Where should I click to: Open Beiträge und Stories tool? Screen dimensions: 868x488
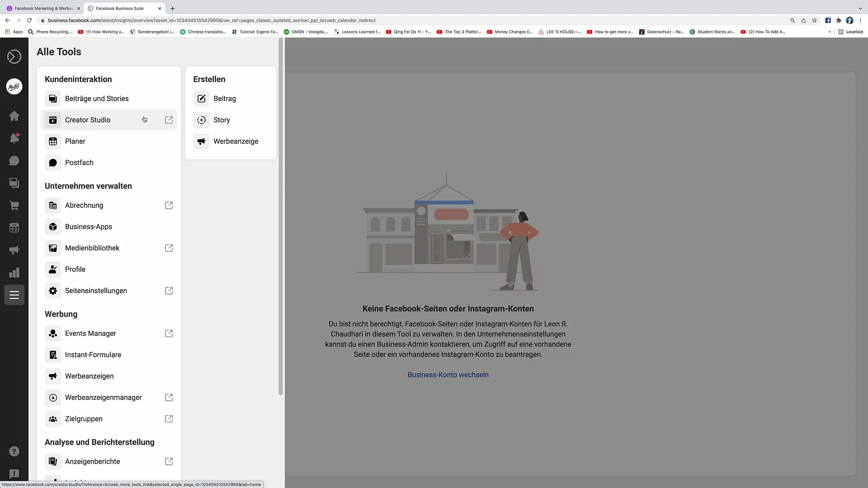click(x=96, y=99)
